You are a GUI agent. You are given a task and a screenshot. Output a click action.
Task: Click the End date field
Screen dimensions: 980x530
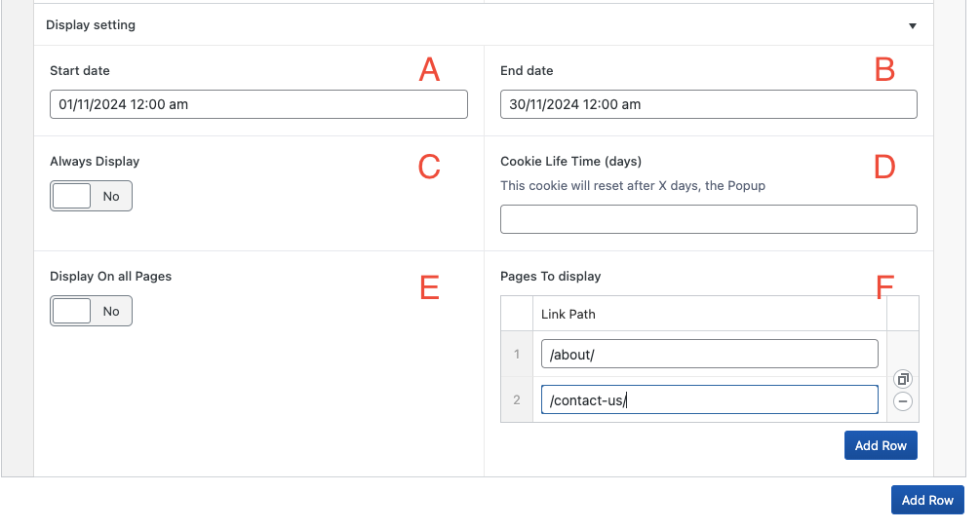[708, 104]
